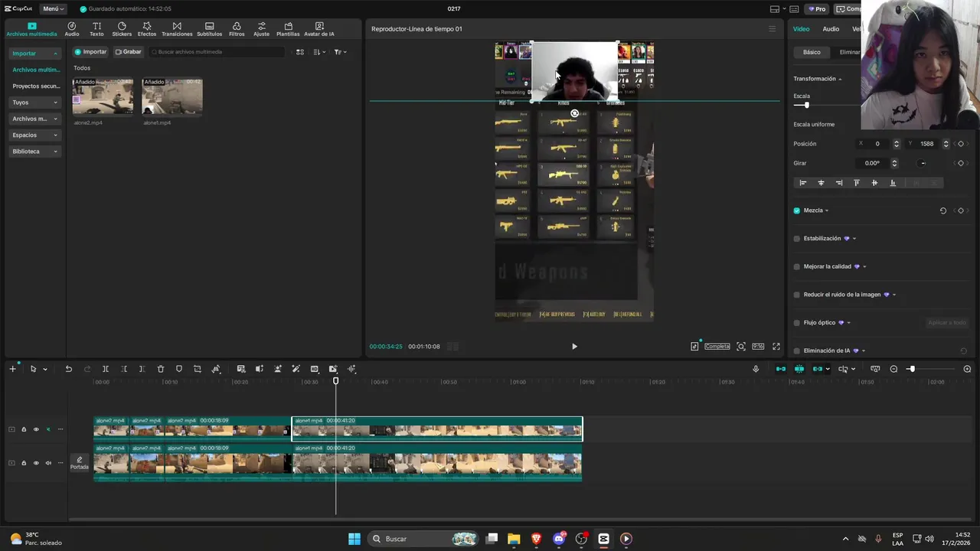Image resolution: width=980 pixels, height=551 pixels.
Task: Open the Texto tool
Action: (x=96, y=29)
